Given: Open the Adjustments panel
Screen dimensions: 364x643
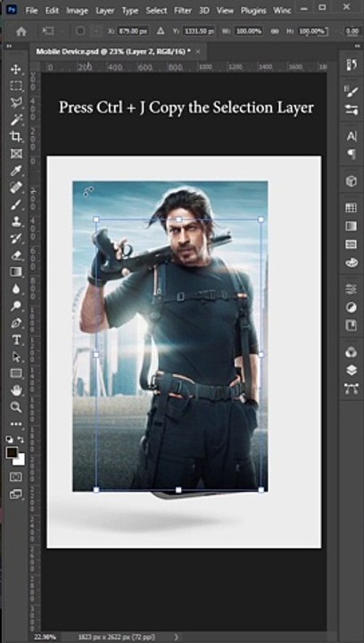Looking at the screenshot, I should pos(351,307).
